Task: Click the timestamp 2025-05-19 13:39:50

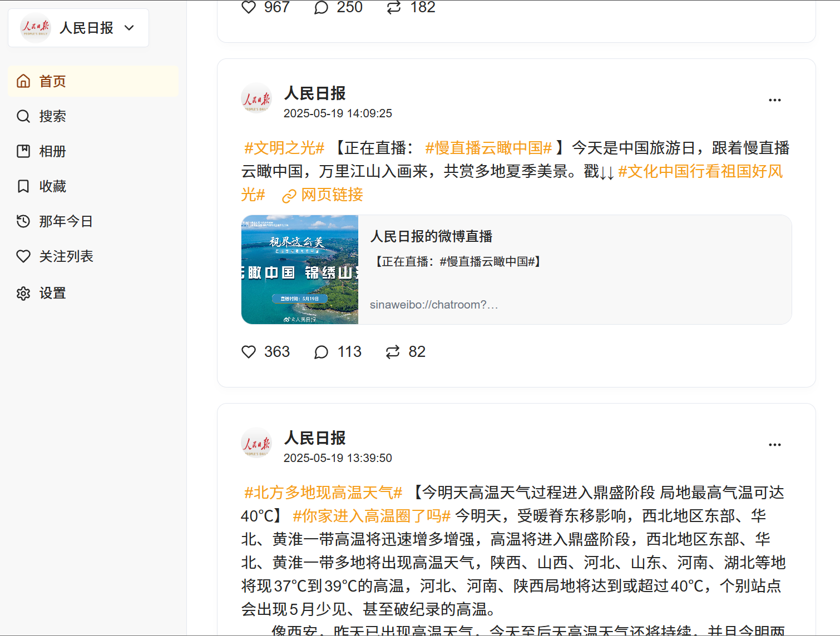Action: pyautogui.click(x=338, y=458)
